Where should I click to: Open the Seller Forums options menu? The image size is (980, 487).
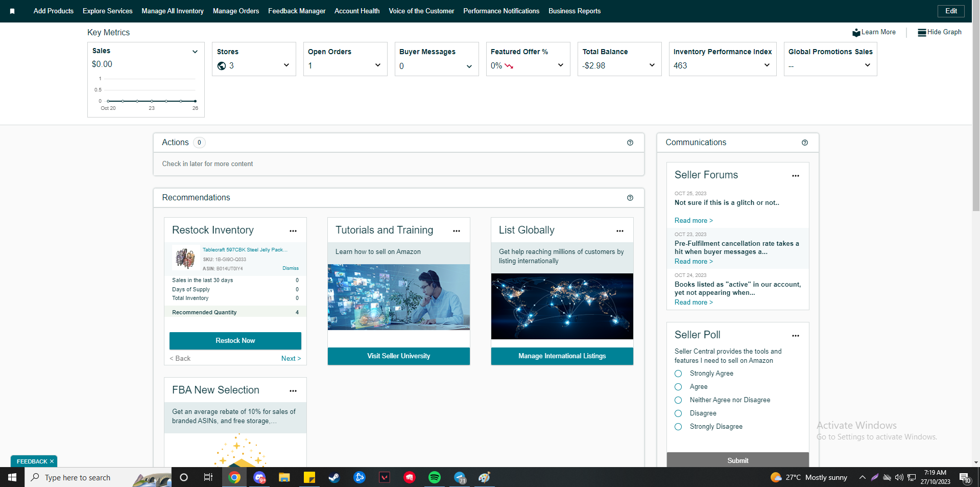[x=796, y=176]
